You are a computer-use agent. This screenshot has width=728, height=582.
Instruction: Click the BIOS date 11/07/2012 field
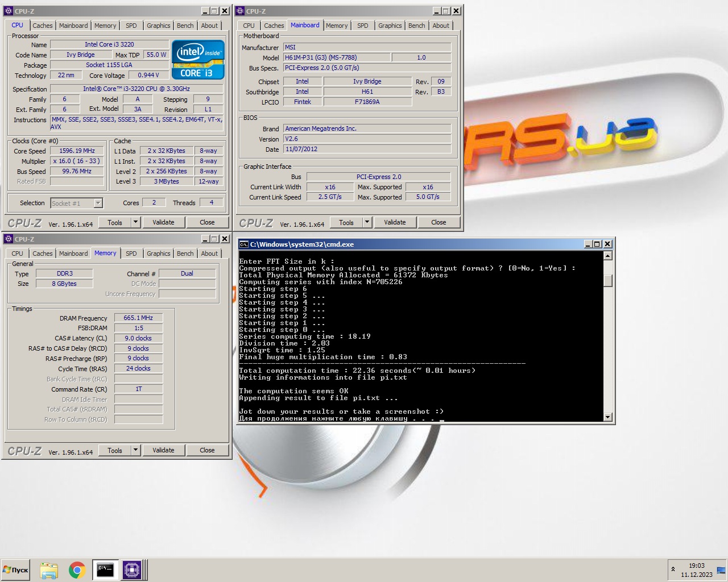[367, 149]
